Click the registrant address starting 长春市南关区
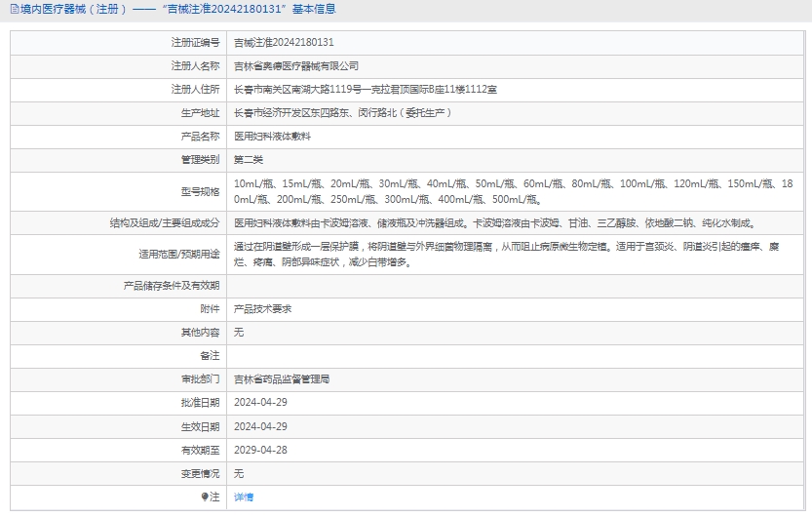Image resolution: width=812 pixels, height=517 pixels. pos(366,90)
